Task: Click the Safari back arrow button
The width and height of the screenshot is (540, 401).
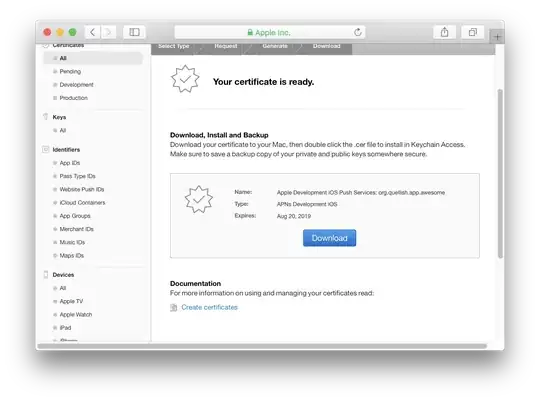Action: 92,32
